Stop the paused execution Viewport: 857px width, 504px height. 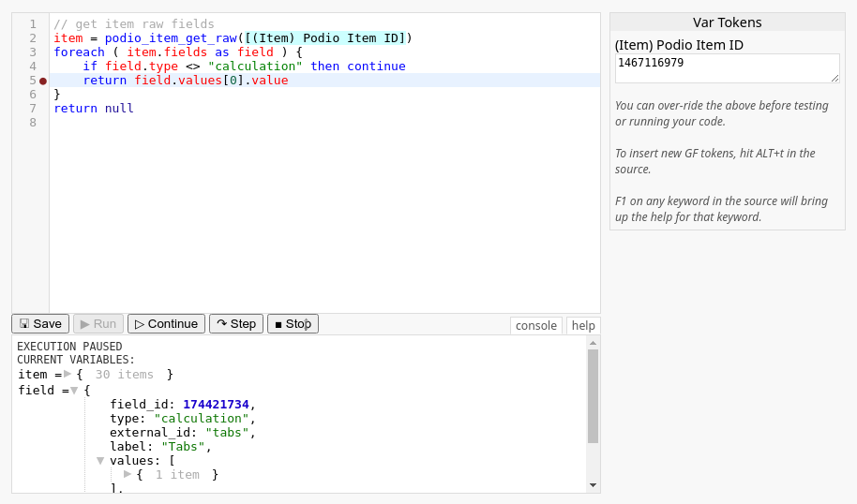tap(293, 324)
